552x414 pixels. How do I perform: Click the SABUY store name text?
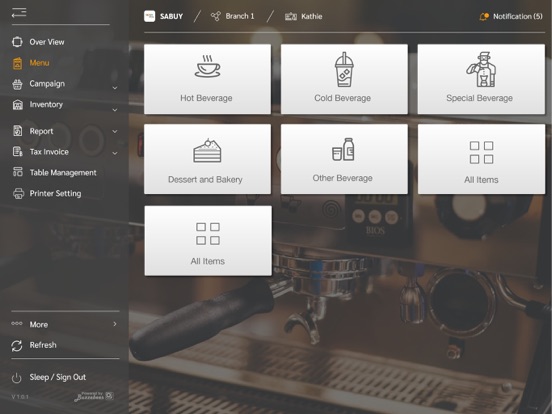tap(171, 17)
